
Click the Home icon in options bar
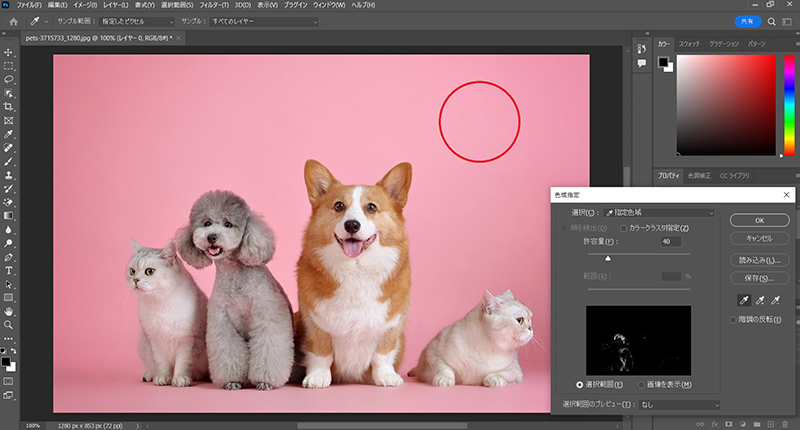click(x=14, y=21)
